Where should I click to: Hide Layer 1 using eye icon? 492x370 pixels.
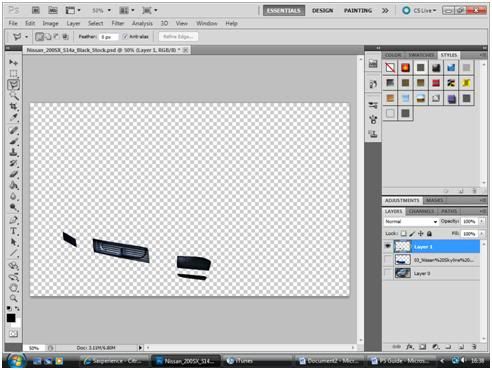[388, 246]
